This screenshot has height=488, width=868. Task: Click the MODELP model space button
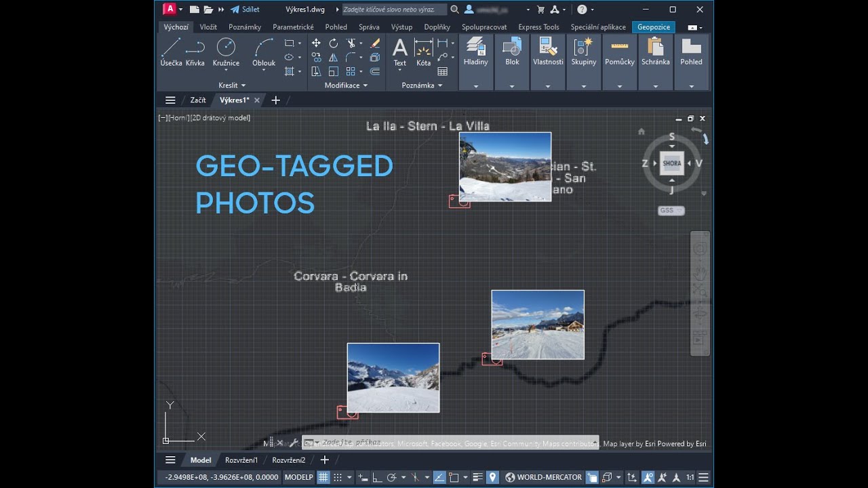(298, 477)
